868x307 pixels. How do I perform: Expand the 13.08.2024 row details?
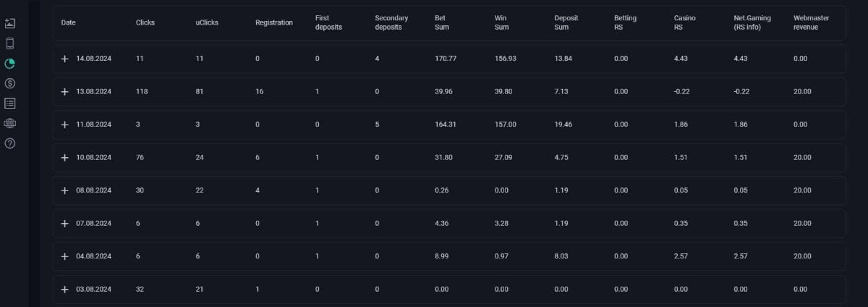[65, 92]
